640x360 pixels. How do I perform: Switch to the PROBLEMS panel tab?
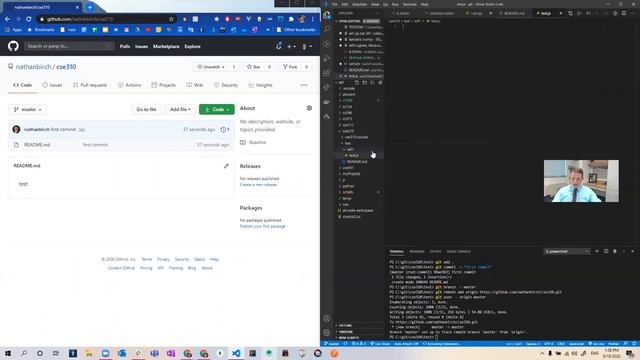[x=417, y=251]
